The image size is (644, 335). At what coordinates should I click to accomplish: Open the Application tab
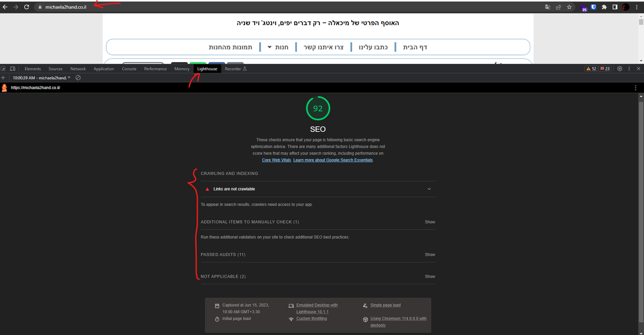pos(104,69)
